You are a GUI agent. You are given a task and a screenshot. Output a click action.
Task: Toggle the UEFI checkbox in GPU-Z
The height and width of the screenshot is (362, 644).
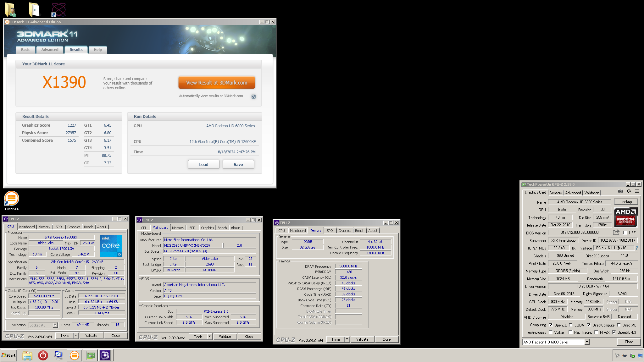point(625,233)
